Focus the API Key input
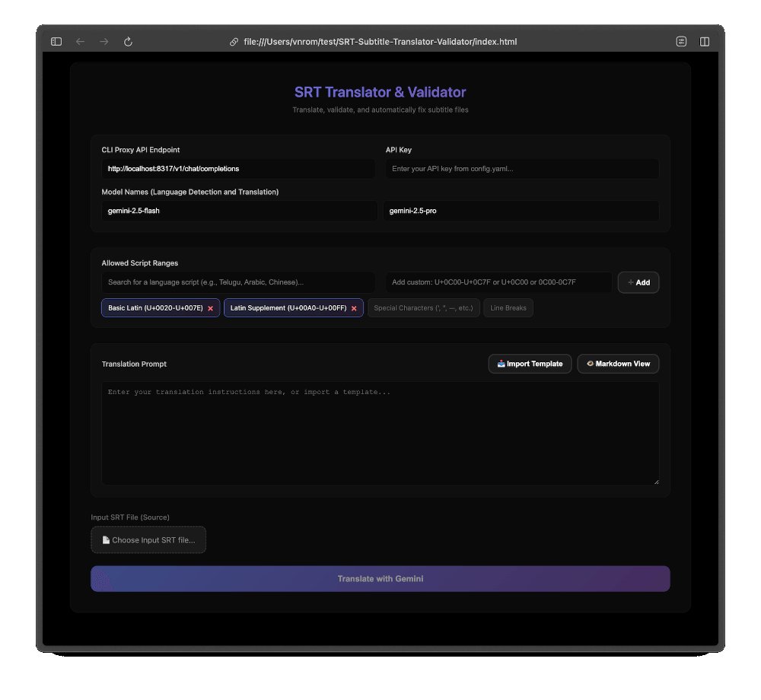The width and height of the screenshot is (761, 700). [522, 169]
